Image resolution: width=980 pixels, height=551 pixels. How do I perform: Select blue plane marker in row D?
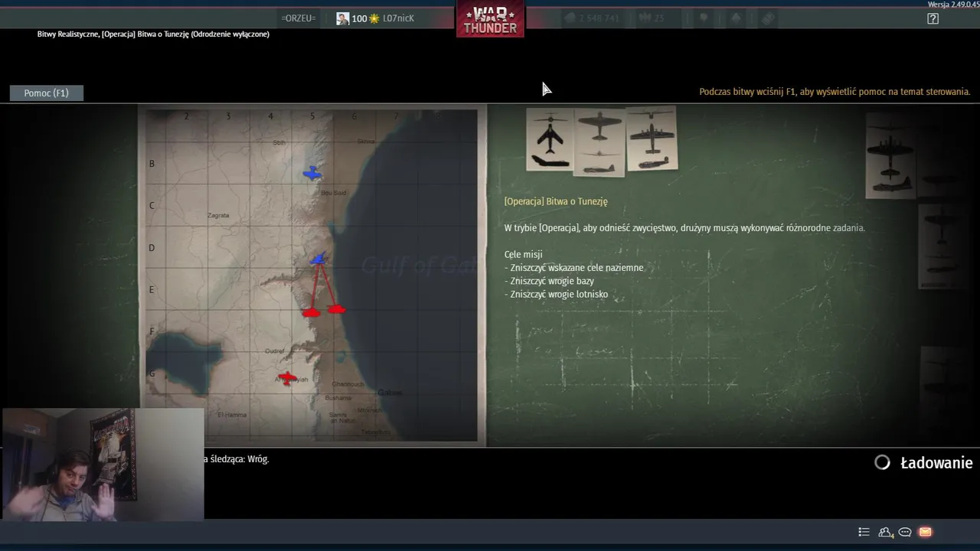tap(318, 259)
